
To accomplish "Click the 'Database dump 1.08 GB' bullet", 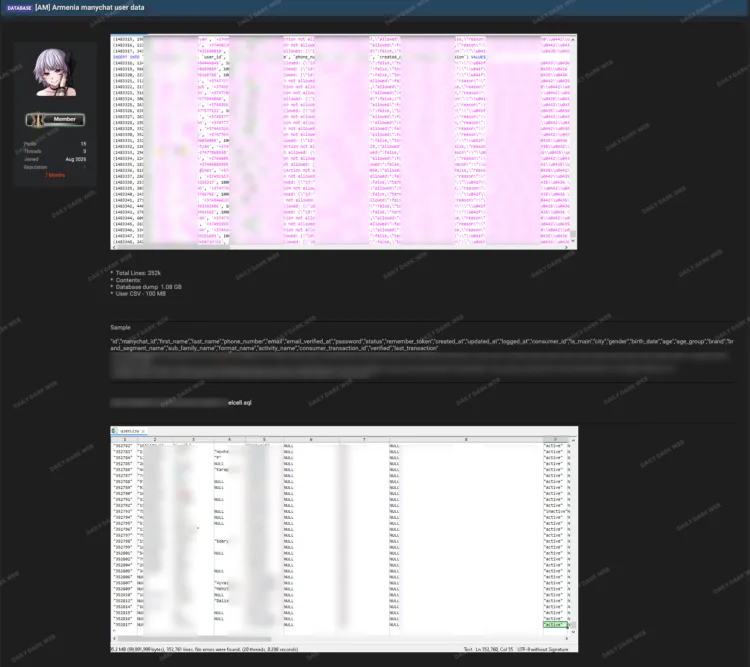I will [x=148, y=287].
